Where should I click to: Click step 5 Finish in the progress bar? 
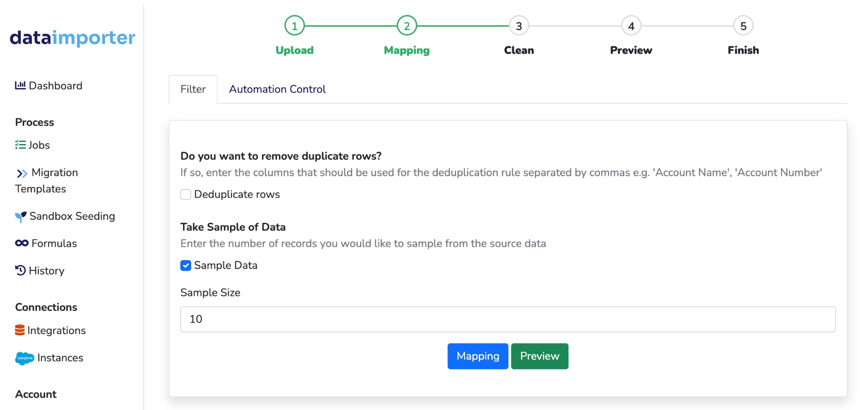[x=743, y=26]
